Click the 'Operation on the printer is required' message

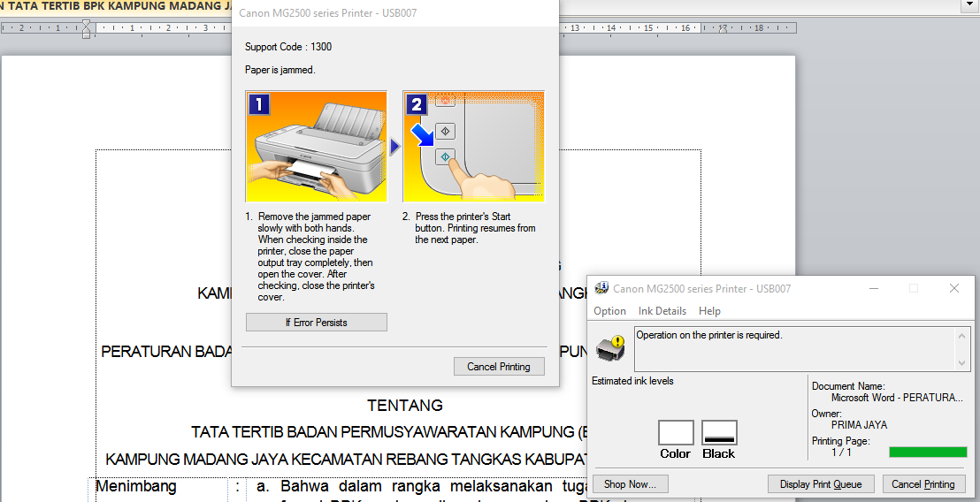pos(709,335)
